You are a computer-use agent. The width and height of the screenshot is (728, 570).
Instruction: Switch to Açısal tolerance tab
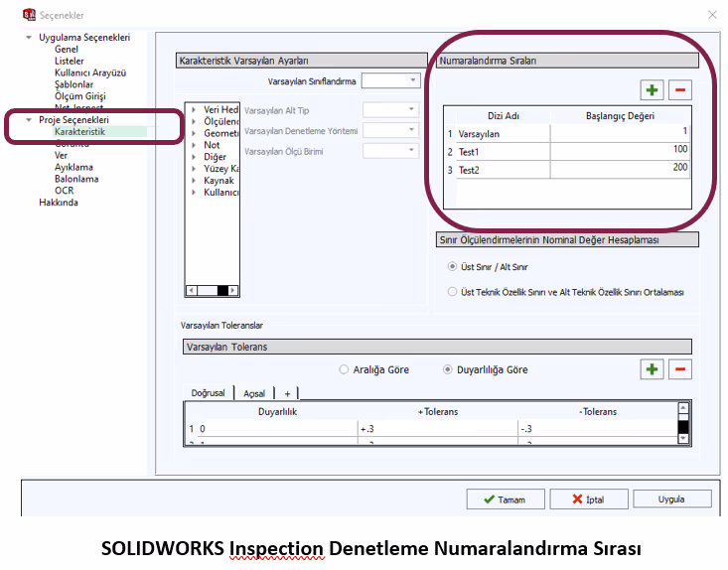coord(254,393)
